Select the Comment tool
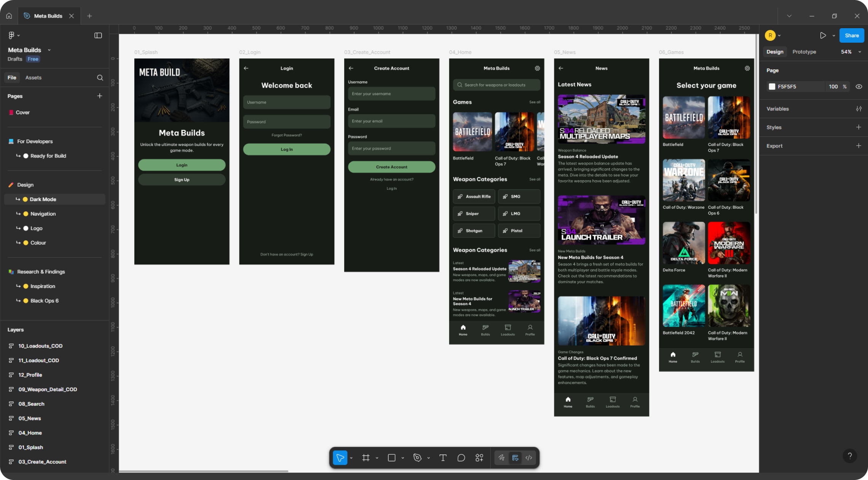 [461, 458]
